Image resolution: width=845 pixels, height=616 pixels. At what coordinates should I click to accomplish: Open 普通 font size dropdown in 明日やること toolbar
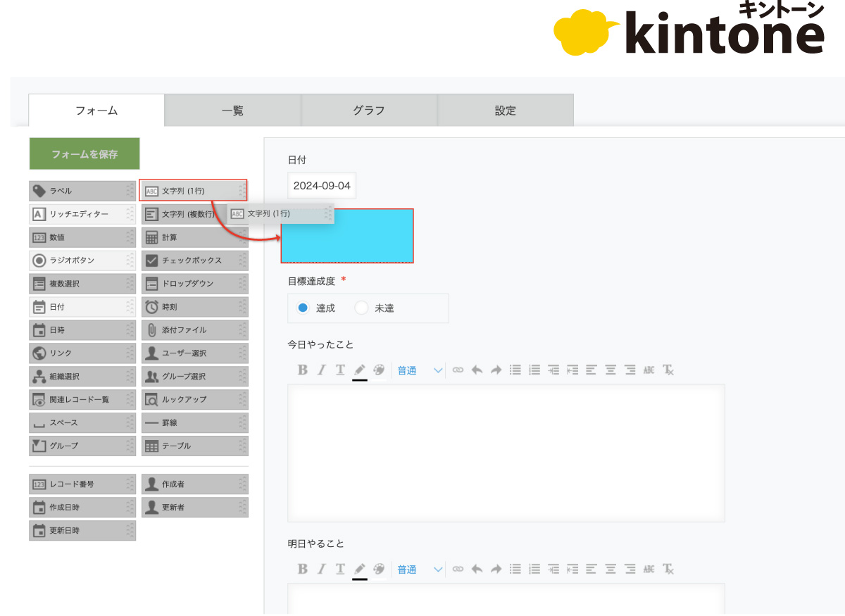tap(420, 570)
